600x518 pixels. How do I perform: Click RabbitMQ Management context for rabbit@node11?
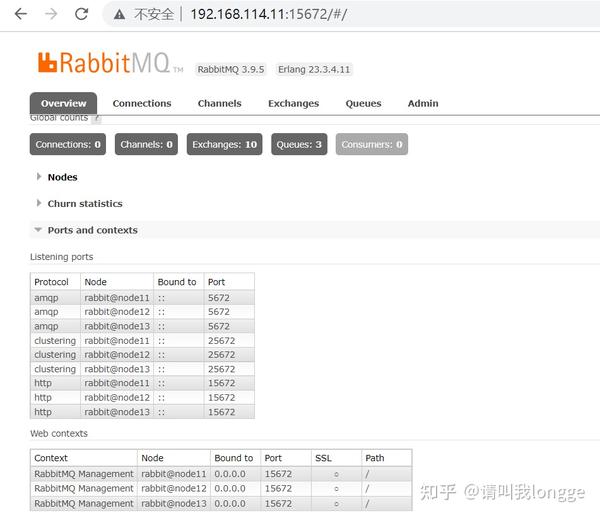point(84,474)
